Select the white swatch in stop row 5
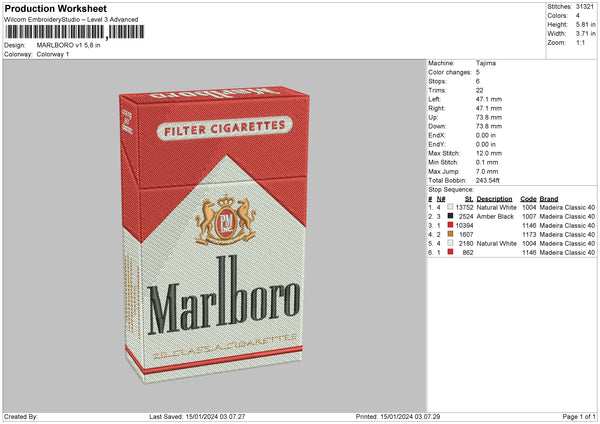Screen dimensions: 600x424 [x=450, y=243]
